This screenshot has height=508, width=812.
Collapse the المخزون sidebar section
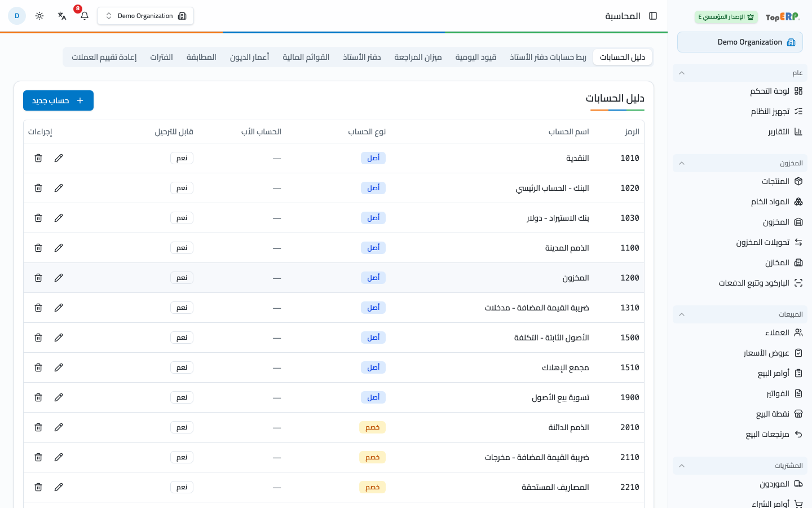point(740,163)
